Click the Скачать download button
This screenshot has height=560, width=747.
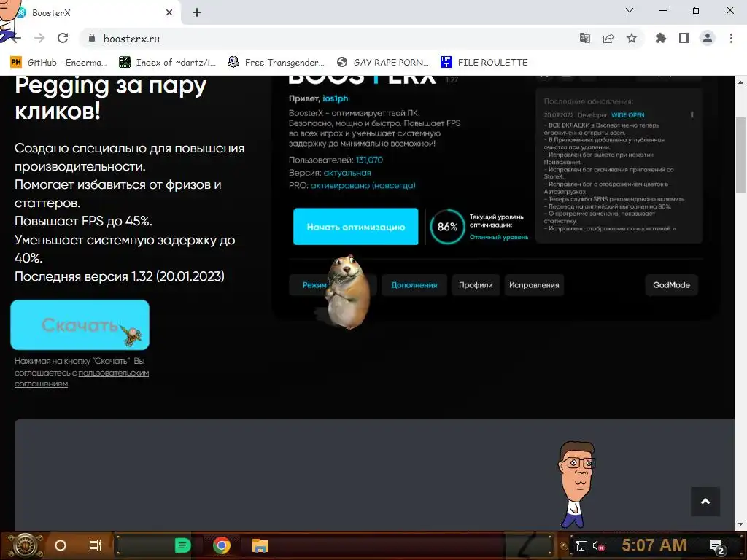(x=80, y=324)
